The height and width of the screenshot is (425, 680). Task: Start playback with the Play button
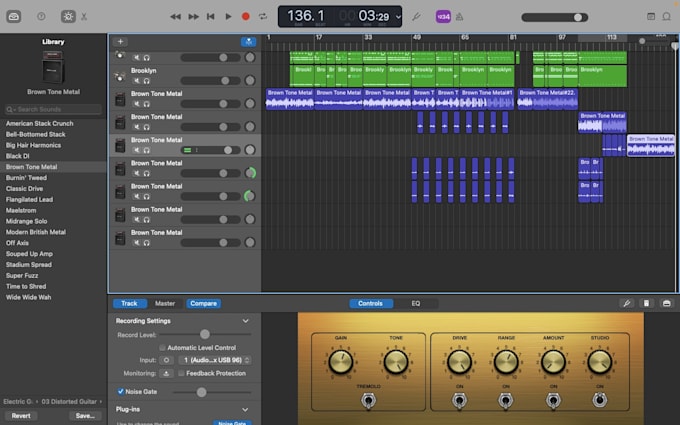228,16
